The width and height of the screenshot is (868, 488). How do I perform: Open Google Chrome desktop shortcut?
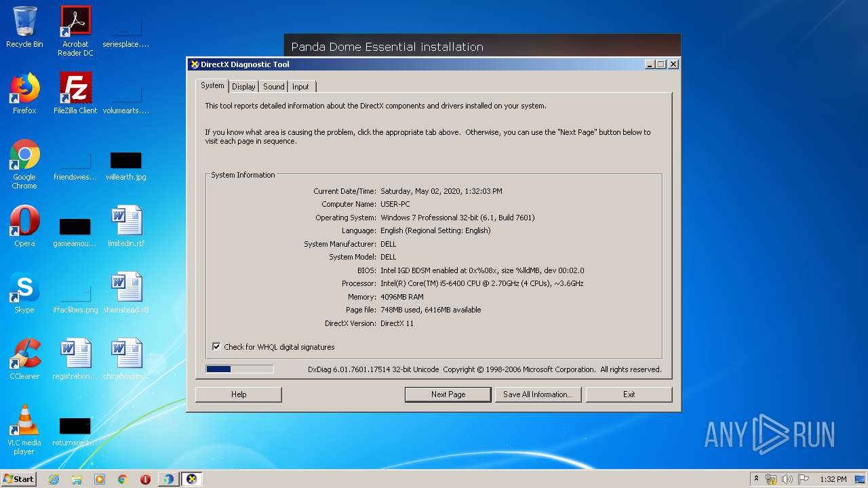[24, 164]
